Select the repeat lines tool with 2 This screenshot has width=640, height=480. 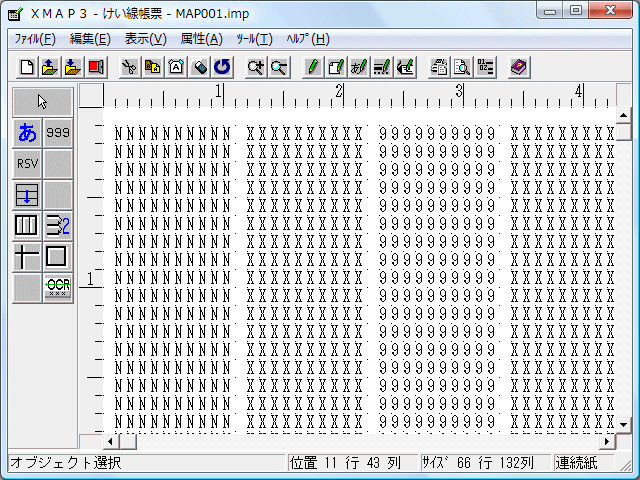(58, 226)
